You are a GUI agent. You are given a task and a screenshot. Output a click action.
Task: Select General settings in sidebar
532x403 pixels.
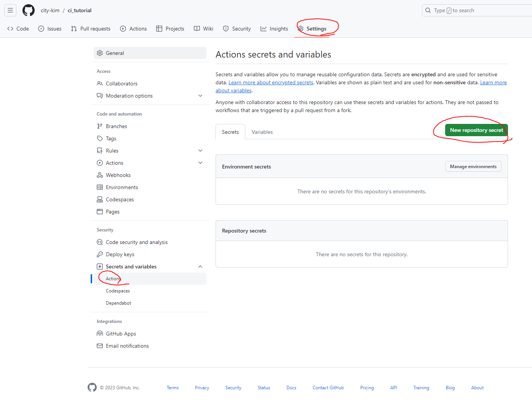[150, 53]
